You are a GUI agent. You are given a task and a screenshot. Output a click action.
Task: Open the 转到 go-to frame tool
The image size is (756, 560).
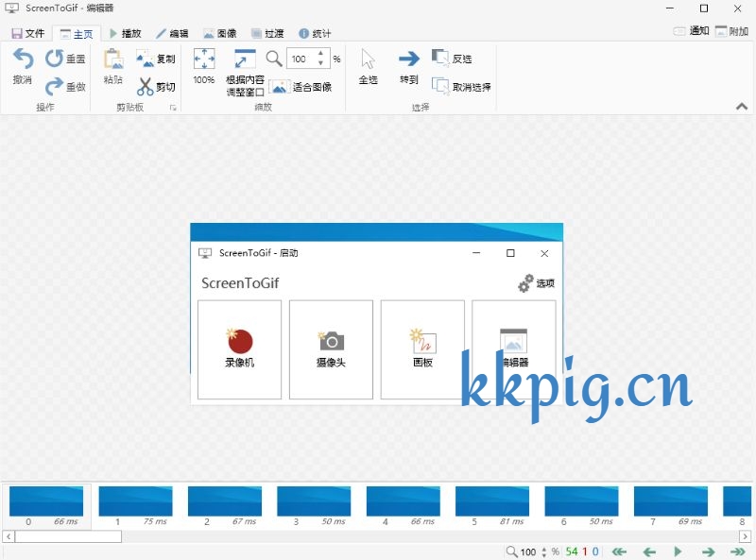[409, 66]
